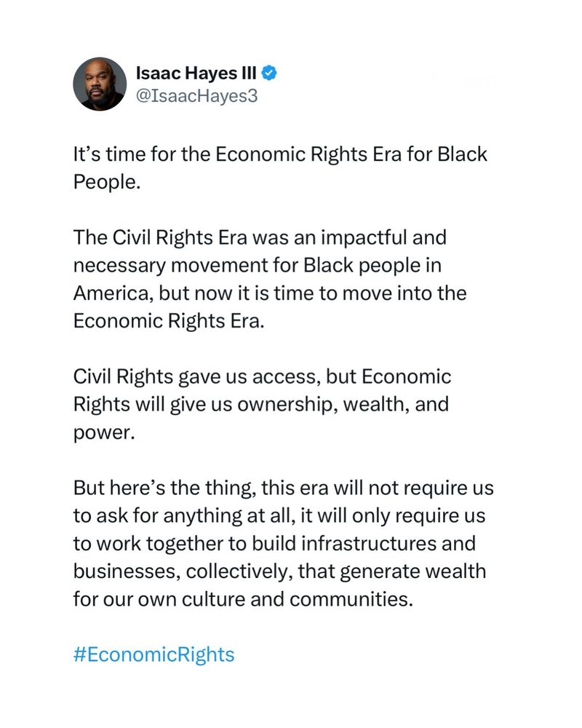Click the blue verified checkmark badge
The width and height of the screenshot is (582, 728).
pyautogui.click(x=270, y=73)
